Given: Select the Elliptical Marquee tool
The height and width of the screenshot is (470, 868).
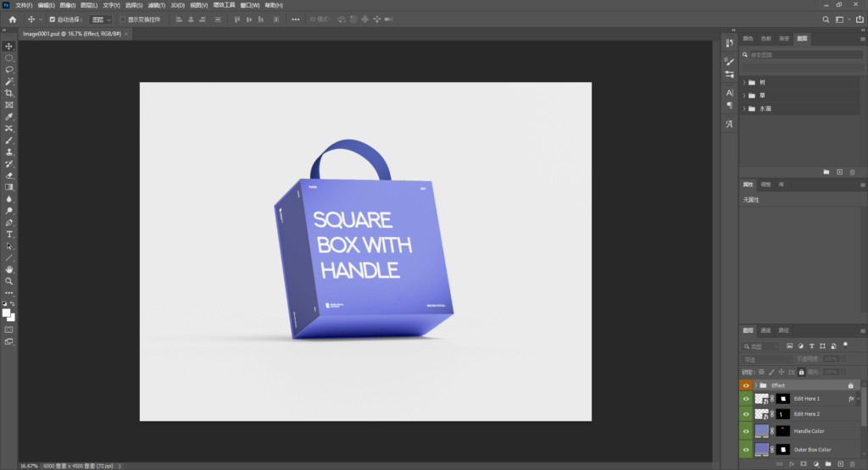Looking at the screenshot, I should [x=8, y=58].
